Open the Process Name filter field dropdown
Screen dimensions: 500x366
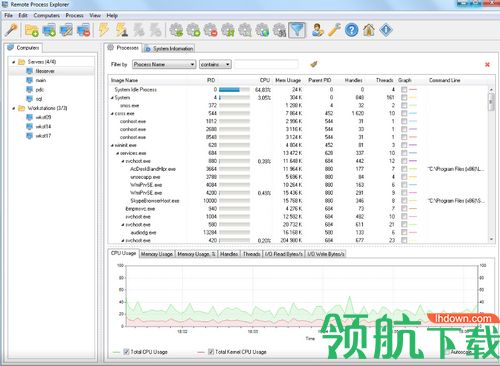point(164,64)
